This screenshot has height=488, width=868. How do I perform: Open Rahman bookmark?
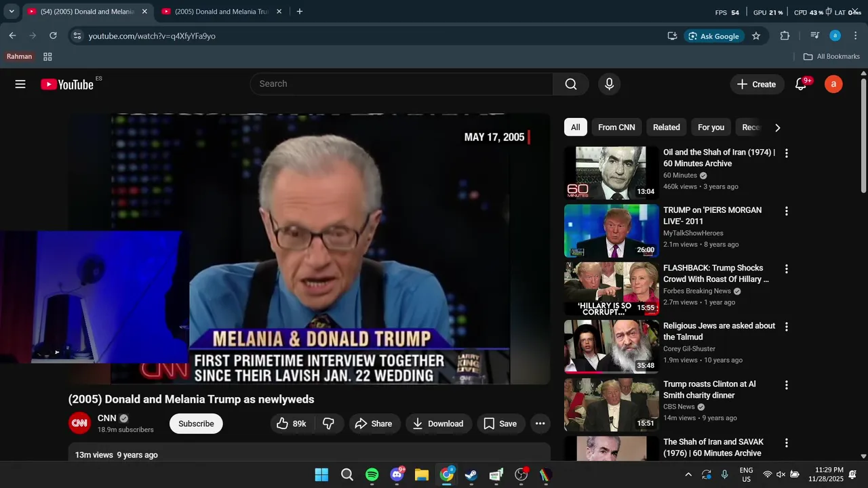point(19,56)
